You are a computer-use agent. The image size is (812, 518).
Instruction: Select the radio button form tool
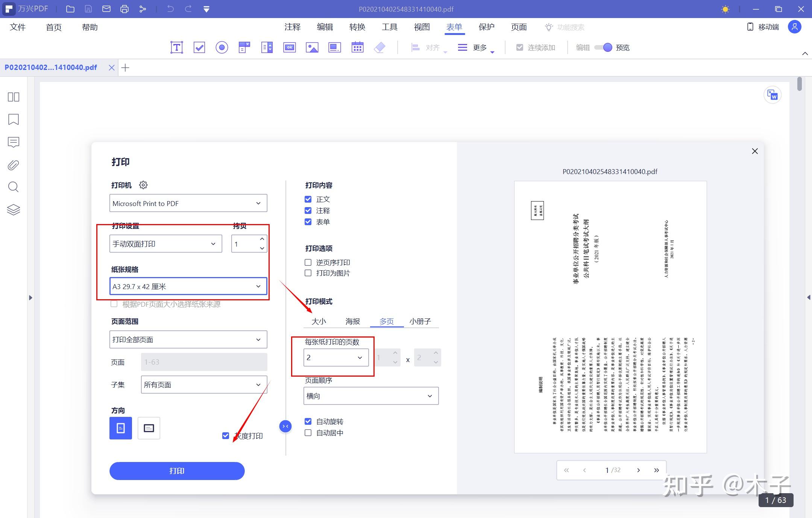[222, 47]
